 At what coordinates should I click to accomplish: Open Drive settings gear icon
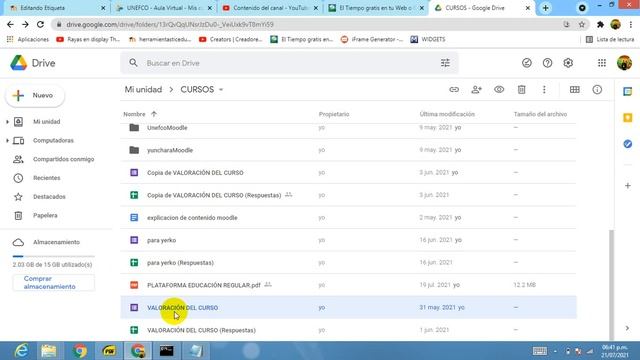tap(568, 63)
